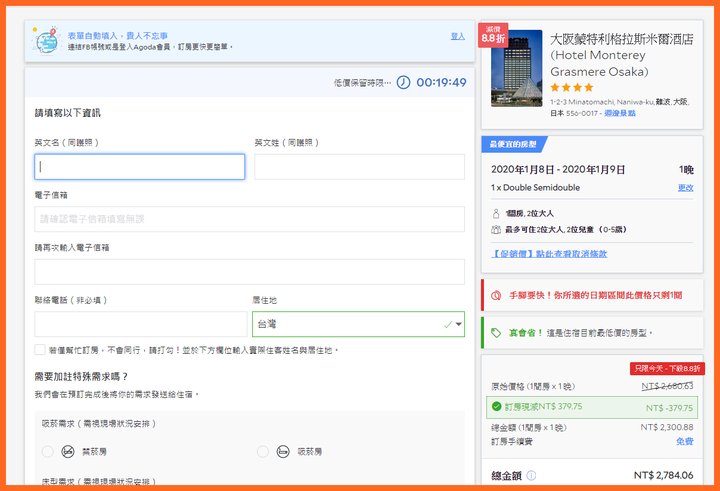
Task: Click the info icon next to 總金額
Action: coord(531,475)
